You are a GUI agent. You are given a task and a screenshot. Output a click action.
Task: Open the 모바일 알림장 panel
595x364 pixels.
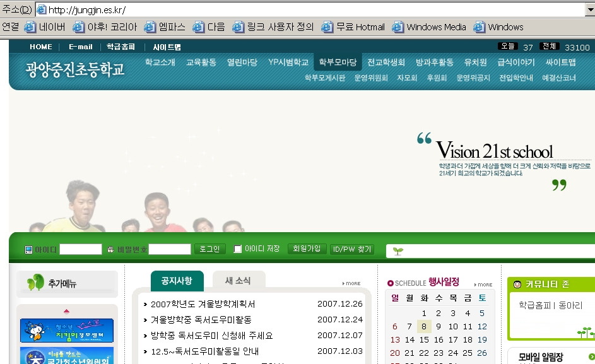click(541, 357)
